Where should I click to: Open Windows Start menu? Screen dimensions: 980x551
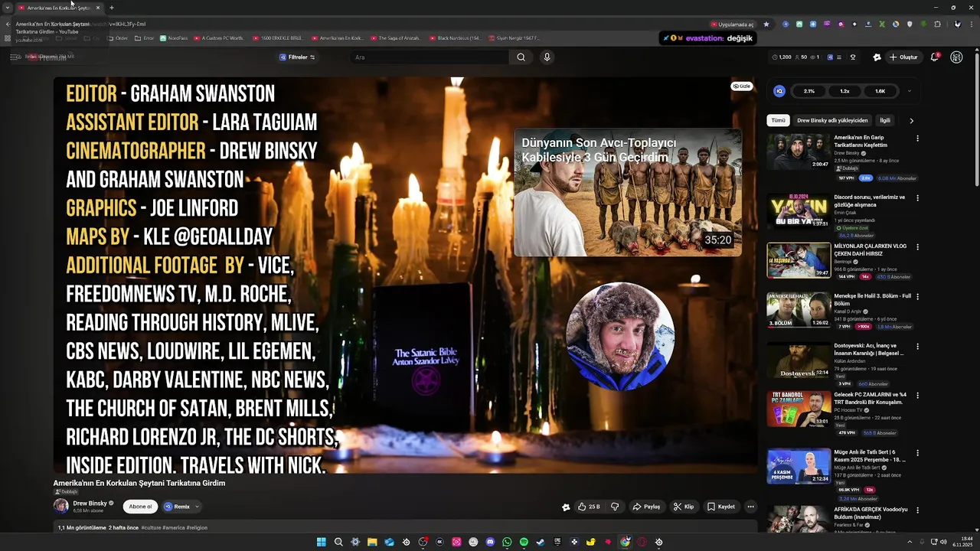tap(322, 542)
